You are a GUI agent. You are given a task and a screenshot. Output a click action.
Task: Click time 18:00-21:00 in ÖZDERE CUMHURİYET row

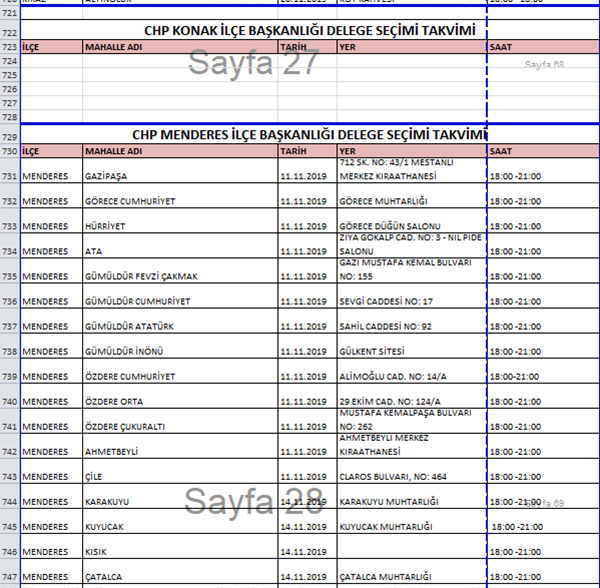click(x=543, y=371)
